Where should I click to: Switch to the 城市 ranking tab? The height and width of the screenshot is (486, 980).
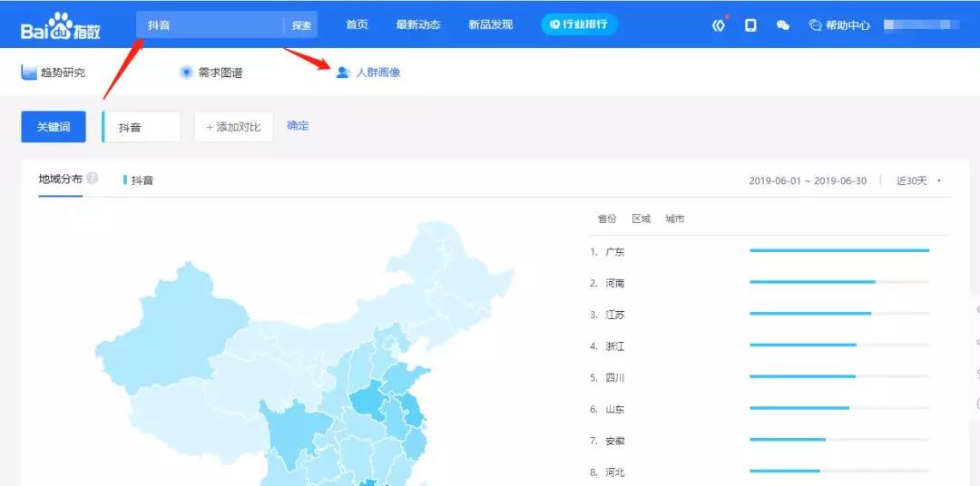(674, 219)
